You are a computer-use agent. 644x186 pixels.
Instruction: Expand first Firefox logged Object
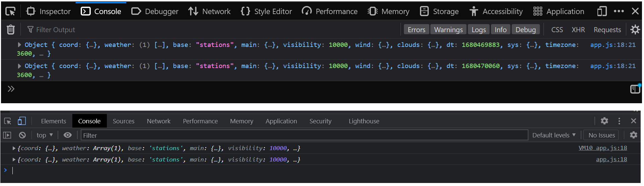19,45
